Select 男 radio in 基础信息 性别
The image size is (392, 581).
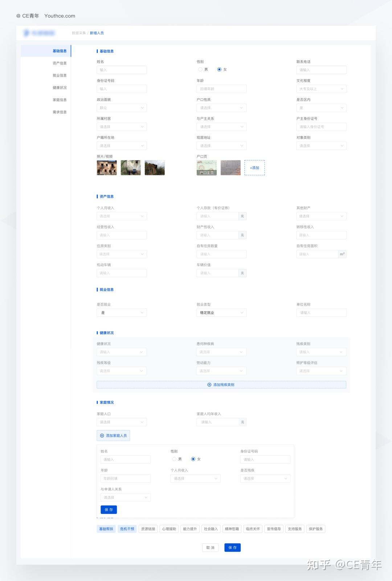(200, 69)
